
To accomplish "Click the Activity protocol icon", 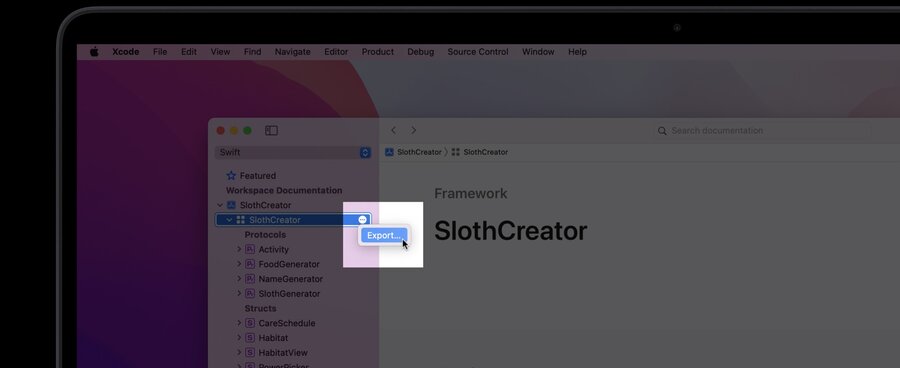I will coord(250,249).
